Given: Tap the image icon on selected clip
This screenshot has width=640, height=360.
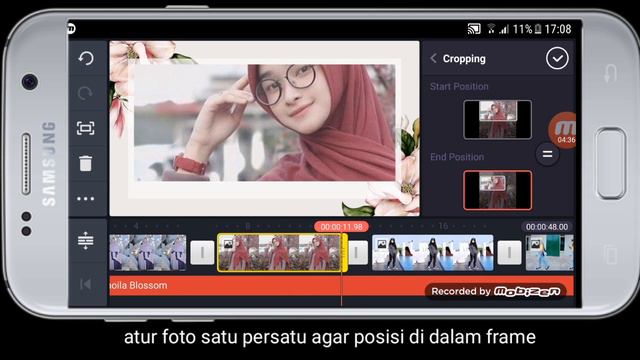Looking at the screenshot, I should 228,244.
